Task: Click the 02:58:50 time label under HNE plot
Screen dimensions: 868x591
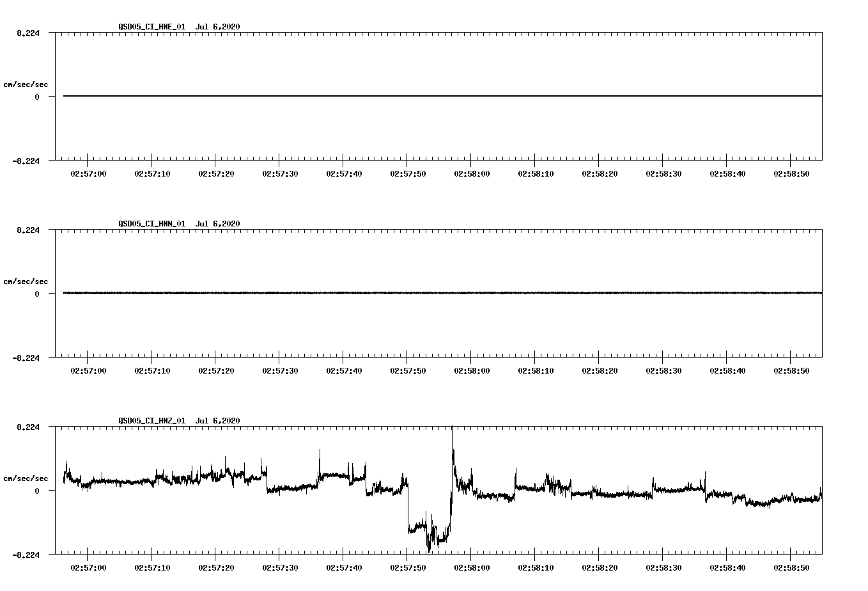Action: 791,173
